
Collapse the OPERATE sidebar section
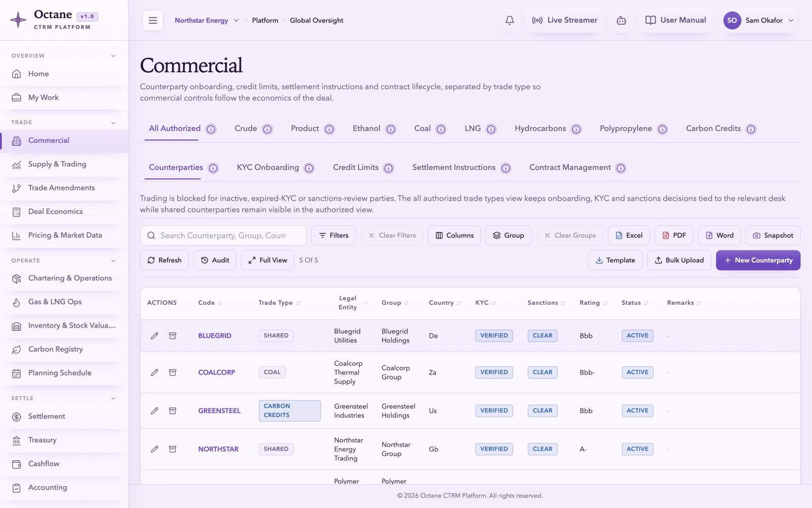(113, 261)
